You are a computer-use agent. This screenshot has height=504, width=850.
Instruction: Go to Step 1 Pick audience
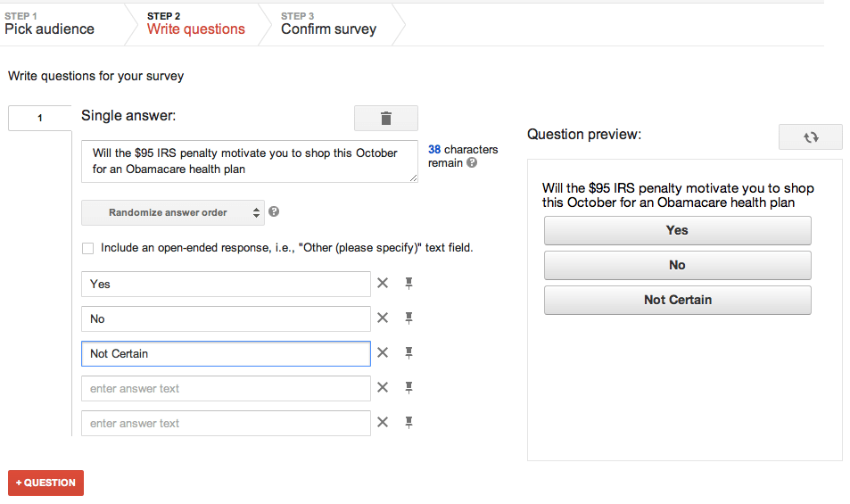(x=49, y=24)
